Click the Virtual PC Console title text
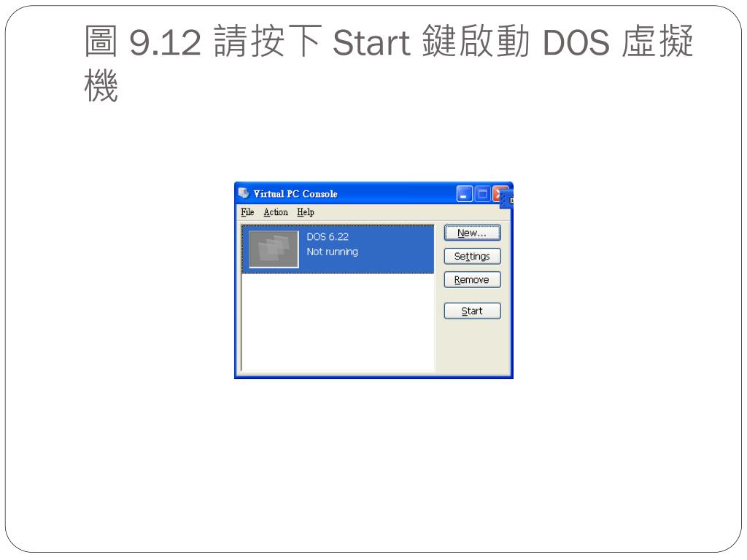The width and height of the screenshot is (747, 560). click(x=295, y=194)
